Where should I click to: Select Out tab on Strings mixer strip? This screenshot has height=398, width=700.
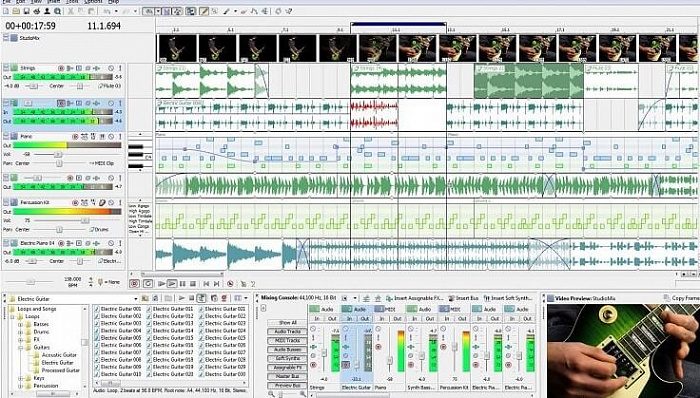tap(332, 319)
